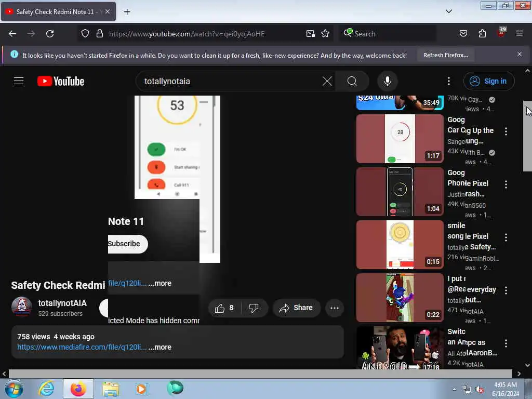Open more actions ellipsis under video
This screenshot has height=399, width=532.
[x=335, y=308]
